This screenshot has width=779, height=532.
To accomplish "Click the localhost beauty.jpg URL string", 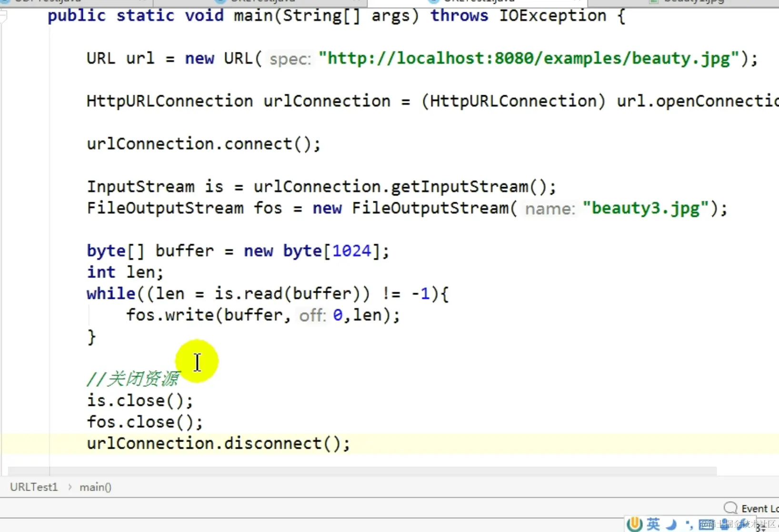I will (x=529, y=59).
